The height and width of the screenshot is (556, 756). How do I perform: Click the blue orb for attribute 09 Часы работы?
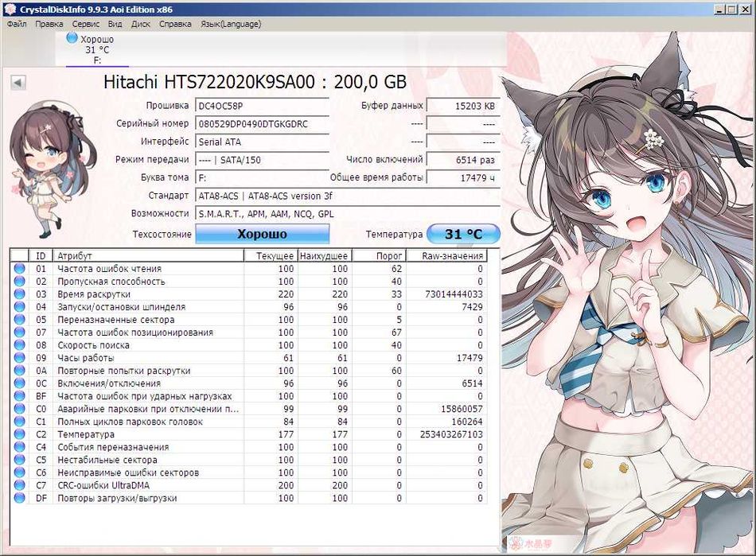pyautogui.click(x=19, y=357)
